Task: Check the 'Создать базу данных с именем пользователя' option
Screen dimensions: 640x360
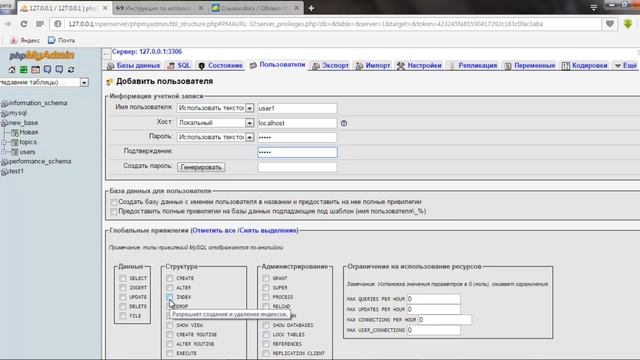Action: coord(114,202)
